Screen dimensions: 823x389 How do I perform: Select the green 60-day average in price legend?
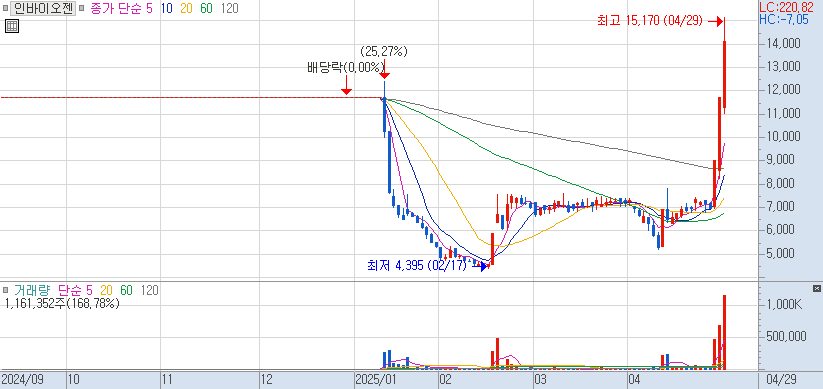(206, 9)
